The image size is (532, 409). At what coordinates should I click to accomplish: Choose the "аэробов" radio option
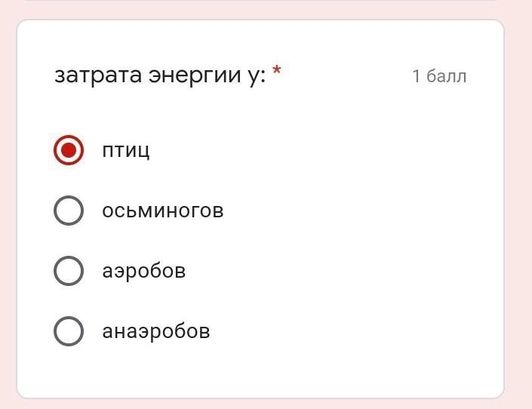tap(69, 271)
